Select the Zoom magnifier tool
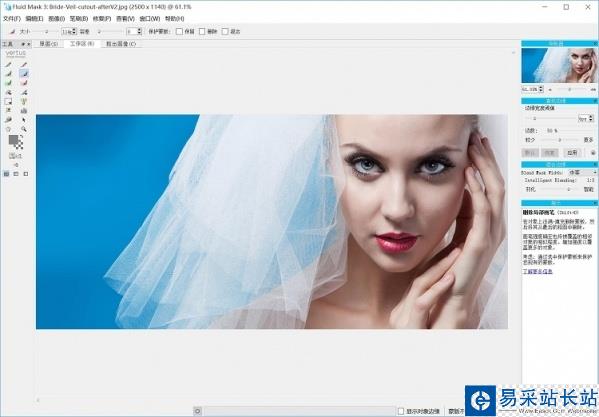Viewport: 599px width, 417px height. pos(24,129)
